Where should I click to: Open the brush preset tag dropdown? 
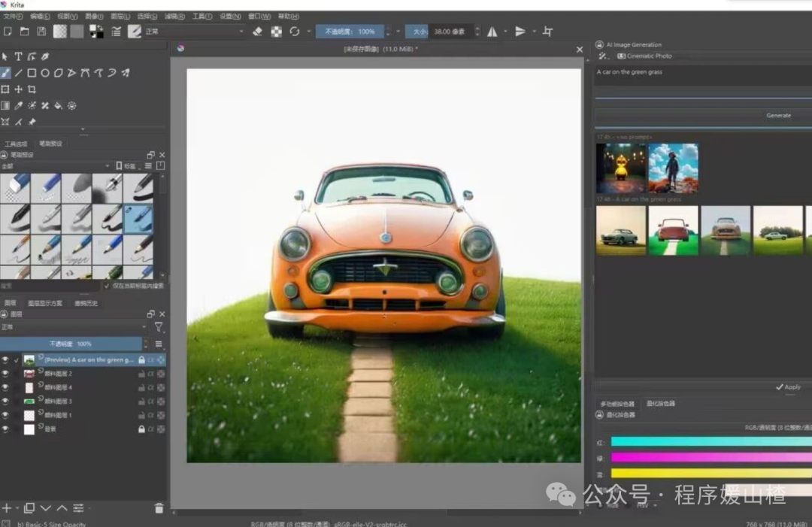click(56, 166)
